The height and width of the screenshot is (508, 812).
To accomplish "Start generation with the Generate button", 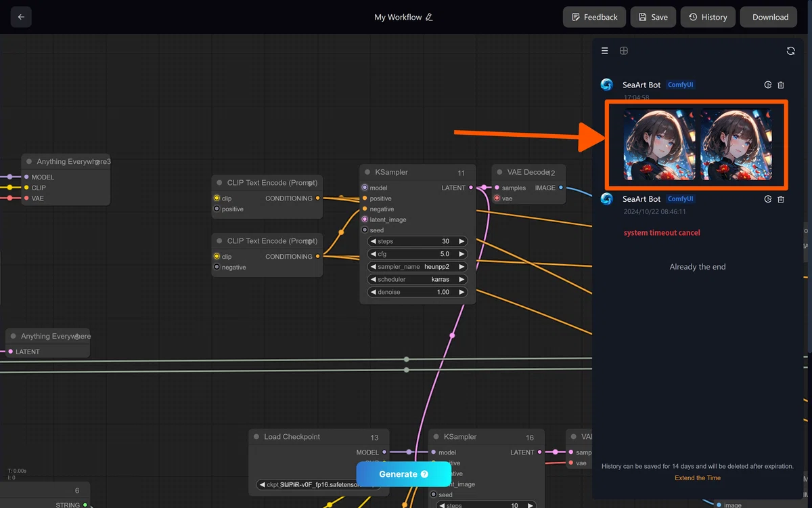I will (404, 474).
